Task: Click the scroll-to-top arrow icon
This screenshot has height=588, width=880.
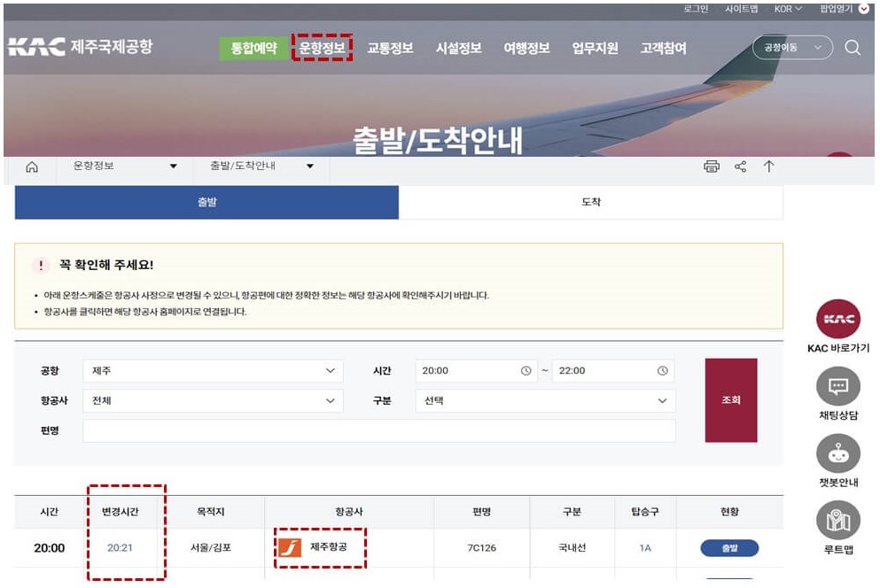Action: [x=769, y=166]
